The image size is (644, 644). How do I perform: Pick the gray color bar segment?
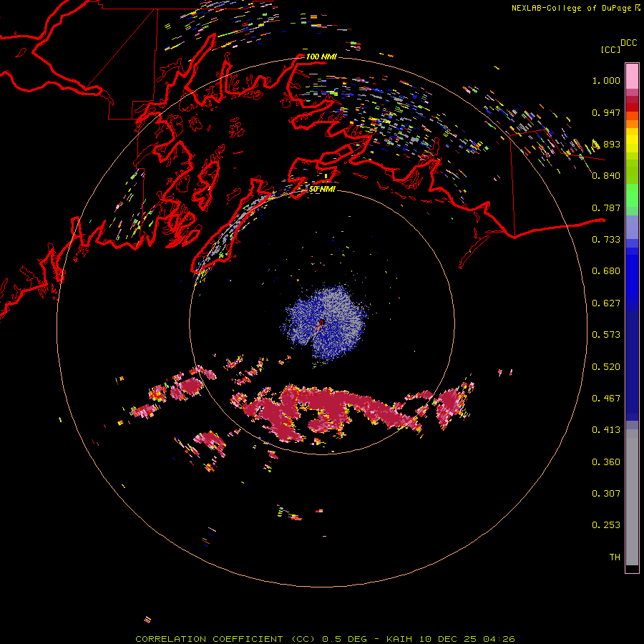click(x=632, y=497)
